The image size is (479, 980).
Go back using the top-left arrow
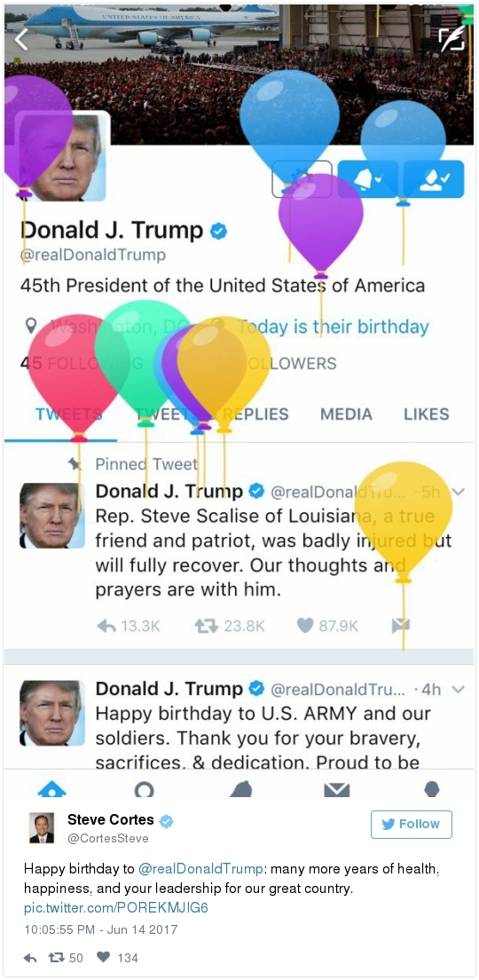point(21,39)
